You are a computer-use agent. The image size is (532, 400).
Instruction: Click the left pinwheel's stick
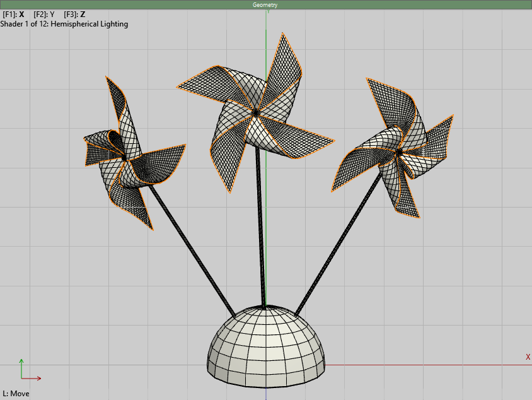[x=192, y=251]
